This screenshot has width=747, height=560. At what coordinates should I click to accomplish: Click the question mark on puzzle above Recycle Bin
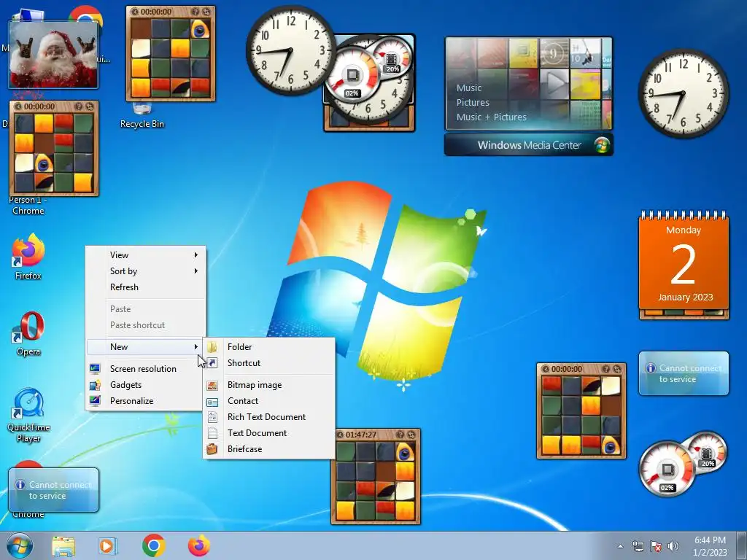195,12
